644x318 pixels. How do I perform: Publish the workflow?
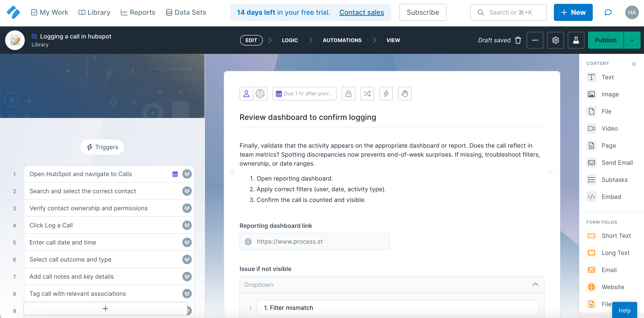pos(606,40)
